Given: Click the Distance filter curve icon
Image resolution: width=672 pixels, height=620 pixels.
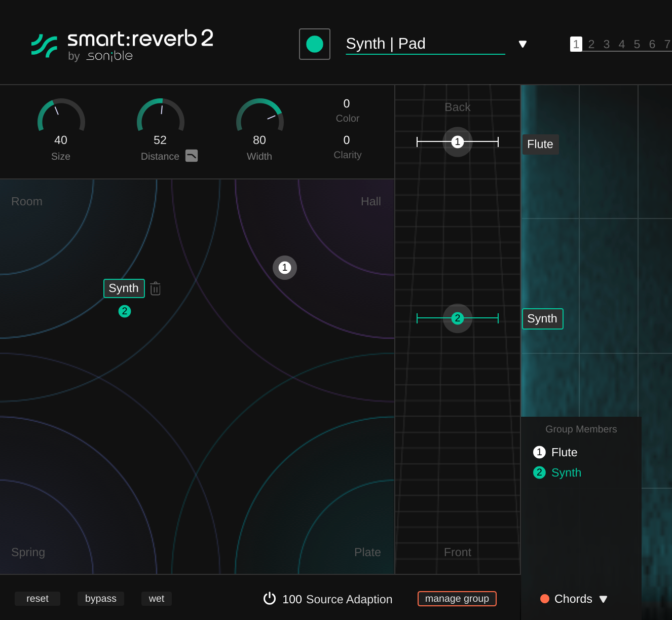Looking at the screenshot, I should click(192, 156).
